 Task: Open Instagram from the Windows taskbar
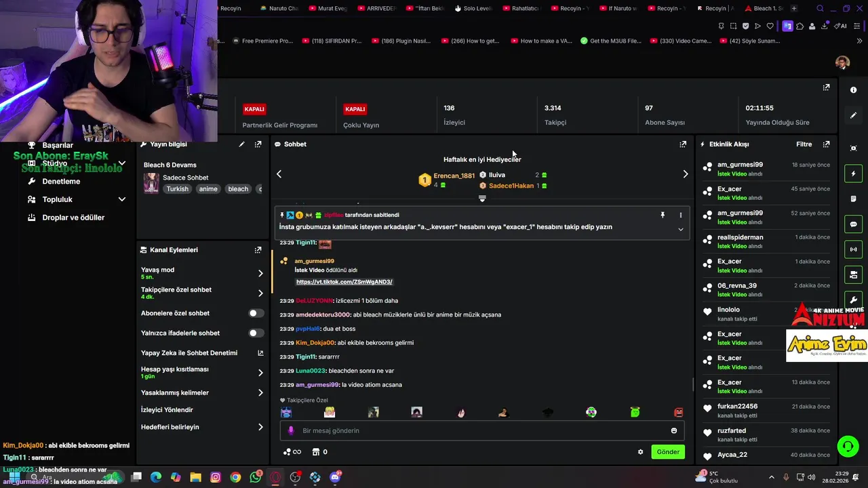pos(216,477)
